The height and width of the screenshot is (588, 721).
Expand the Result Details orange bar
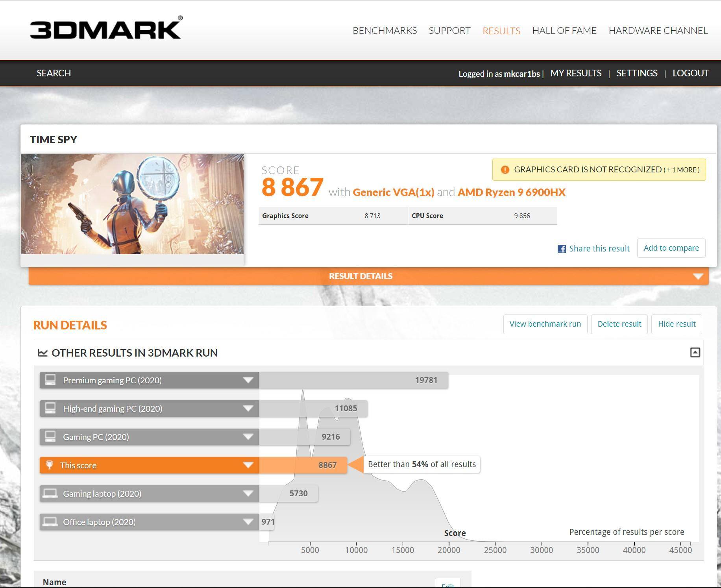pos(698,276)
